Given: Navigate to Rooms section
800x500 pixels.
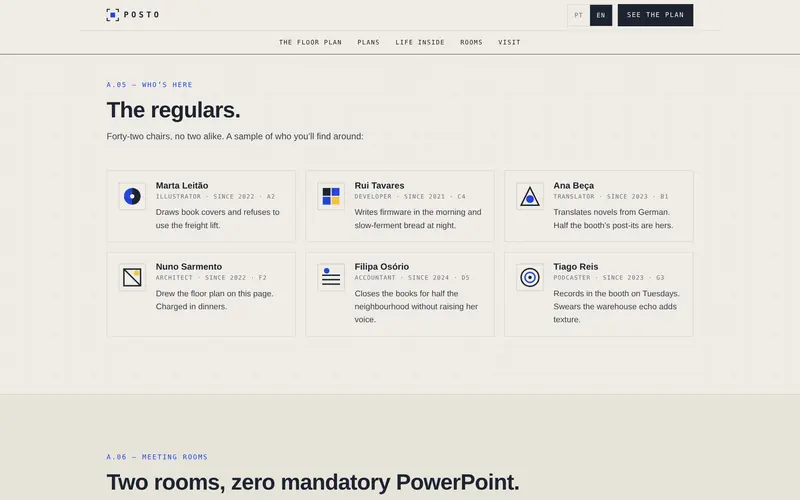Looking at the screenshot, I should click(471, 42).
